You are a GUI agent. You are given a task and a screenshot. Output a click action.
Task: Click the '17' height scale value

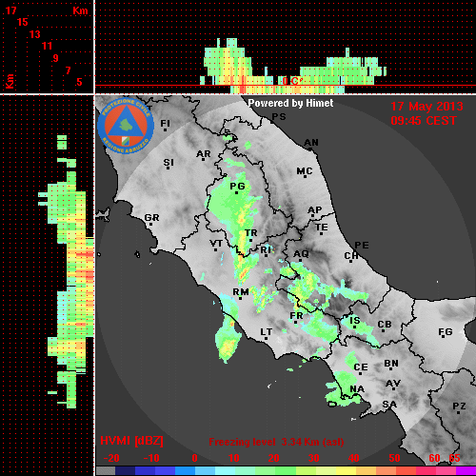point(10,10)
